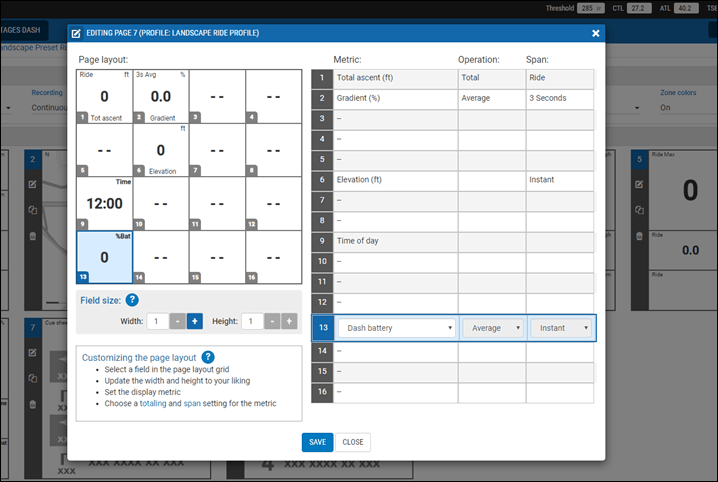Select row number 10 in metric table

pos(322,261)
